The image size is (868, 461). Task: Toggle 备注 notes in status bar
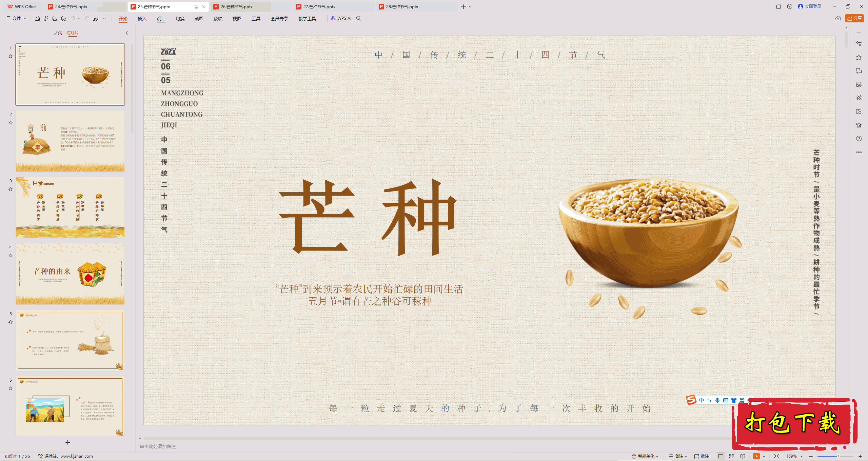click(x=678, y=456)
